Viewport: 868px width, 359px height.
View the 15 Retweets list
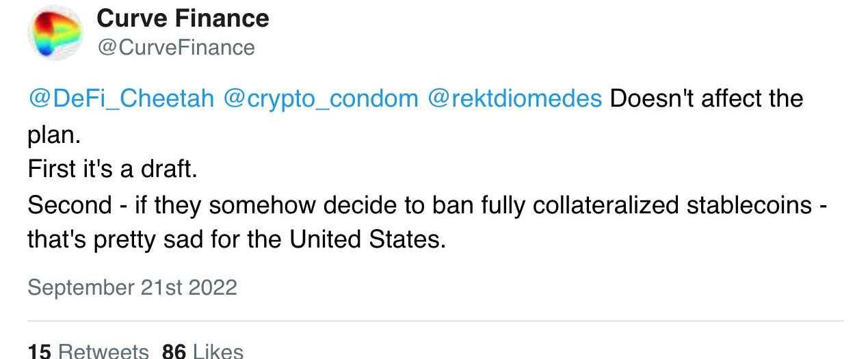point(88,351)
